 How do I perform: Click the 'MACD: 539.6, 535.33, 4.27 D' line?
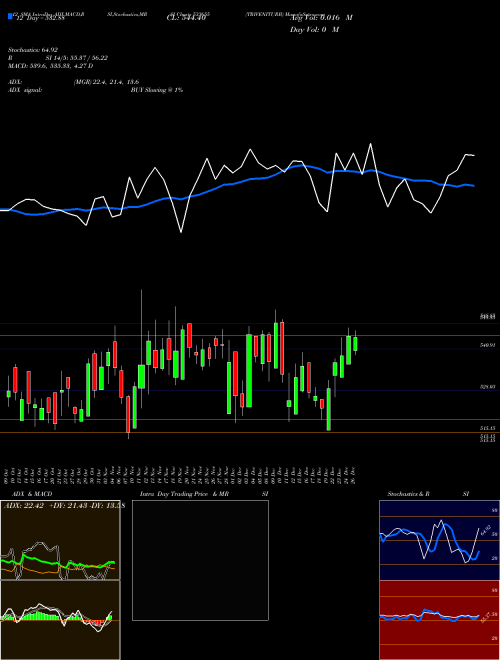tap(51, 66)
